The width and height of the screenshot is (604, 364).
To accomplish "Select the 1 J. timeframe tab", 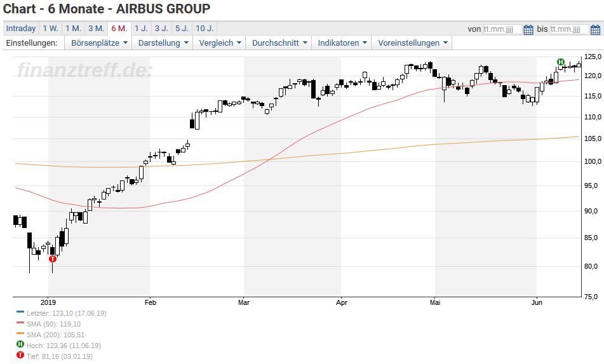I will pyautogui.click(x=141, y=29).
